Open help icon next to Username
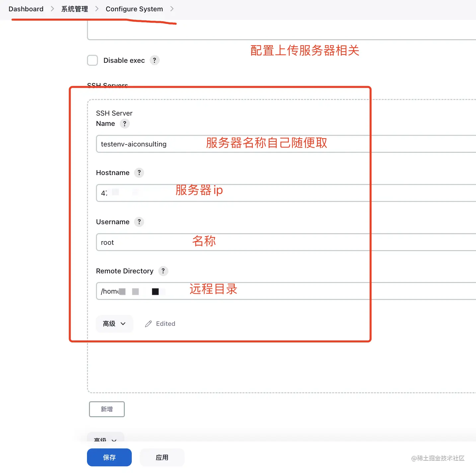The height and width of the screenshot is (473, 476). point(139,222)
